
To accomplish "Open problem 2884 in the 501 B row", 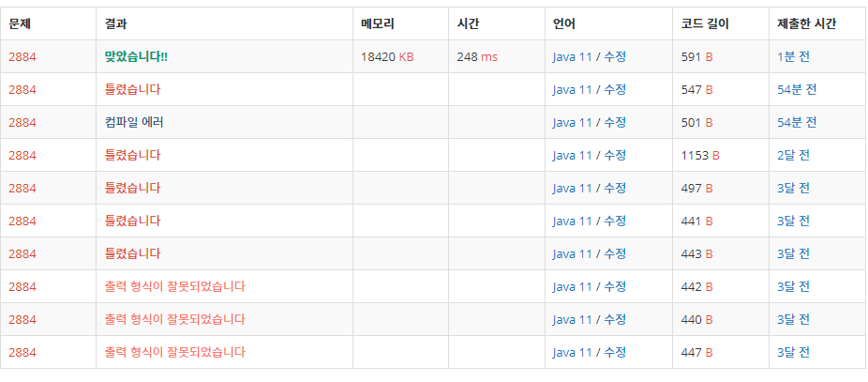I will click(x=22, y=123).
